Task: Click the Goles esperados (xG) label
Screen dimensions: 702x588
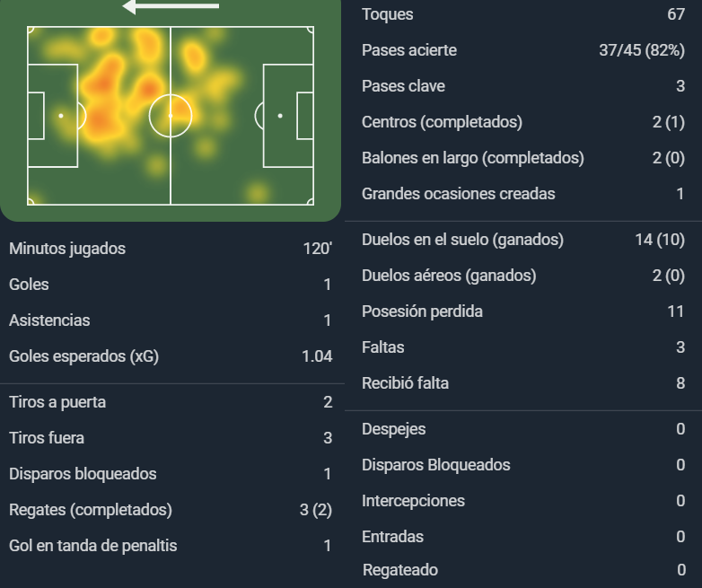Action: [x=83, y=356]
